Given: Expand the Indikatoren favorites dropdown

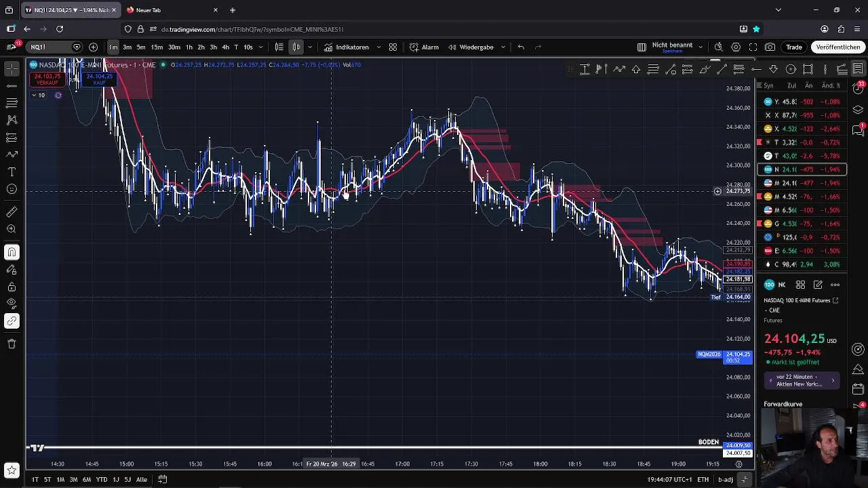Looking at the screenshot, I should 378,47.
